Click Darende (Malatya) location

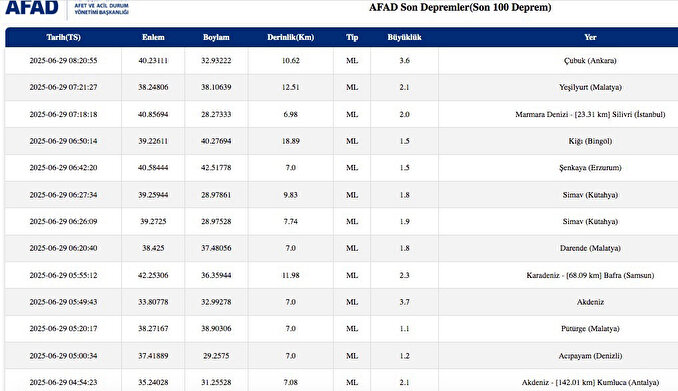590,248
